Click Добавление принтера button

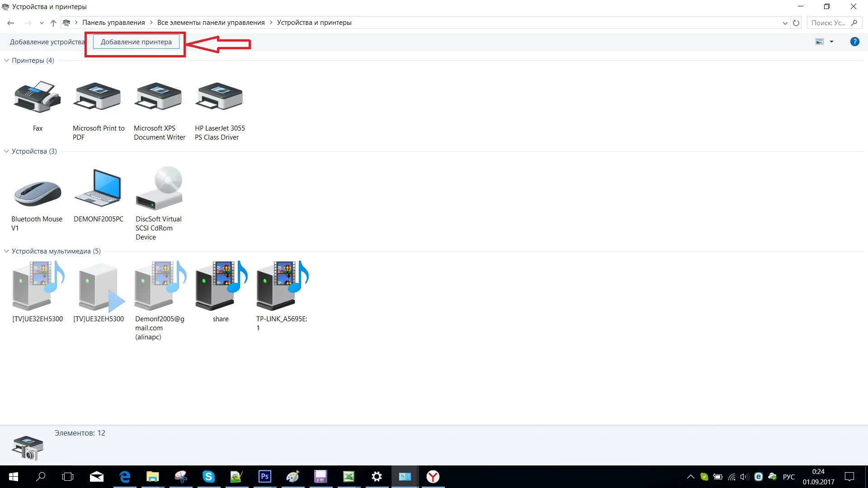pos(136,42)
